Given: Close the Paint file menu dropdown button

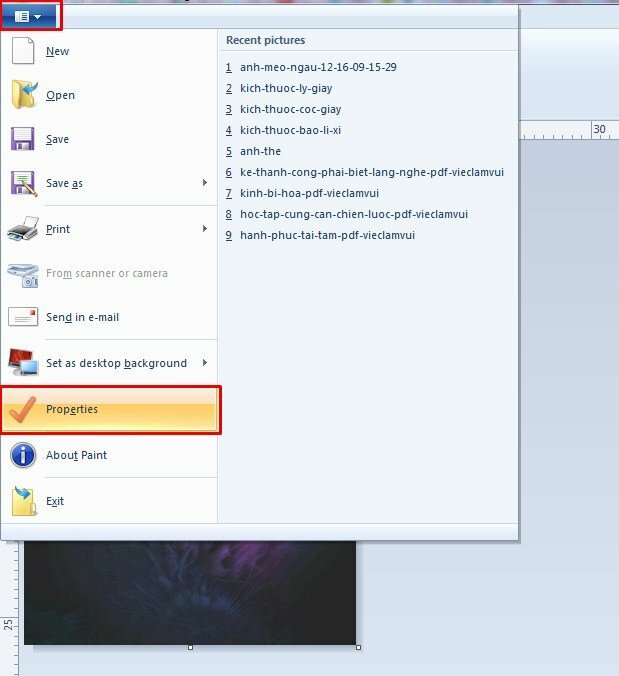Looking at the screenshot, I should [30, 16].
